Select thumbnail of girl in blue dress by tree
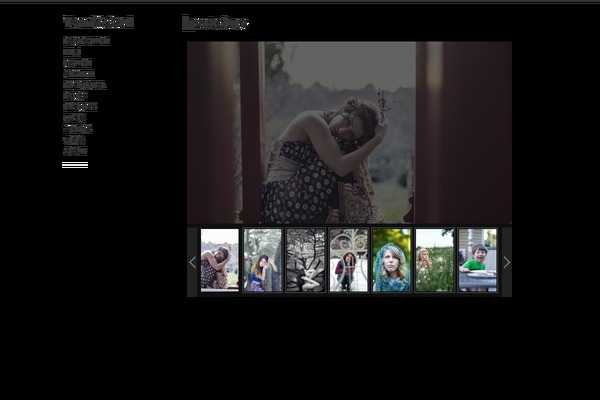 coord(263,260)
